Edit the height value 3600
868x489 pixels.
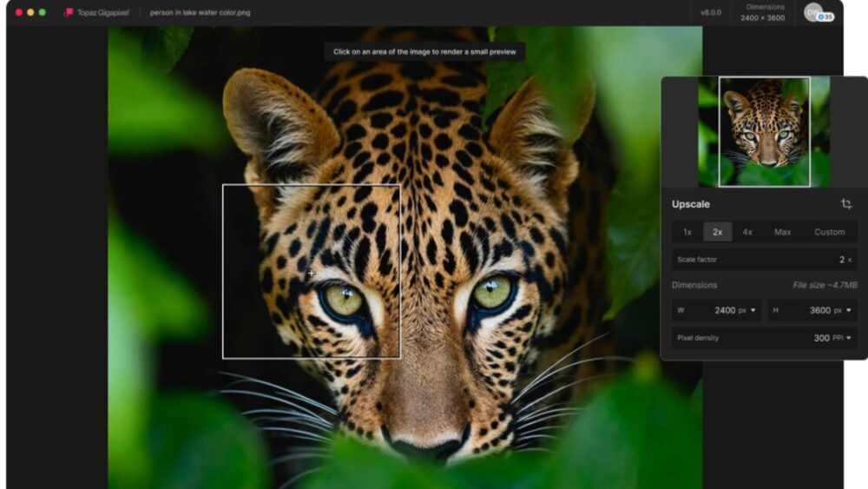point(819,310)
